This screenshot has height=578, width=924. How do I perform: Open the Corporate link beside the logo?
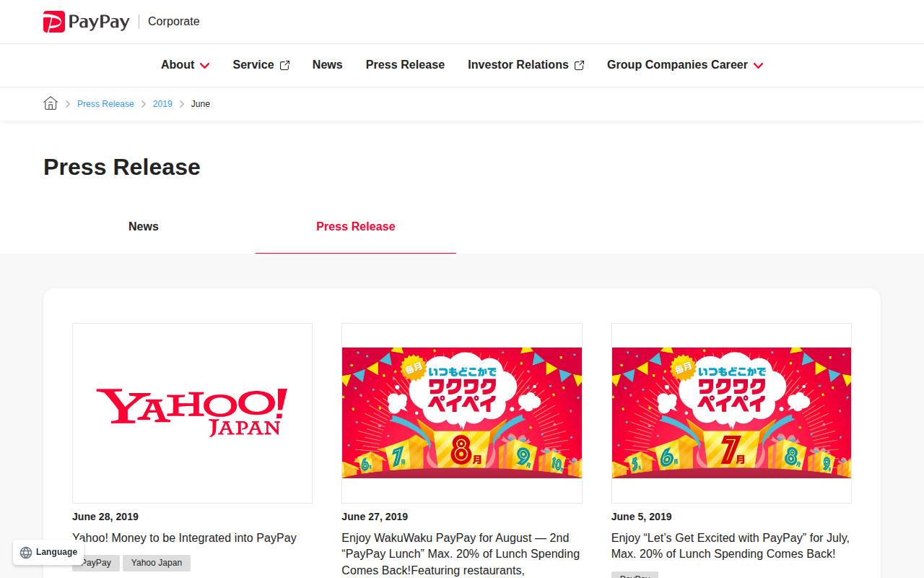pos(173,22)
